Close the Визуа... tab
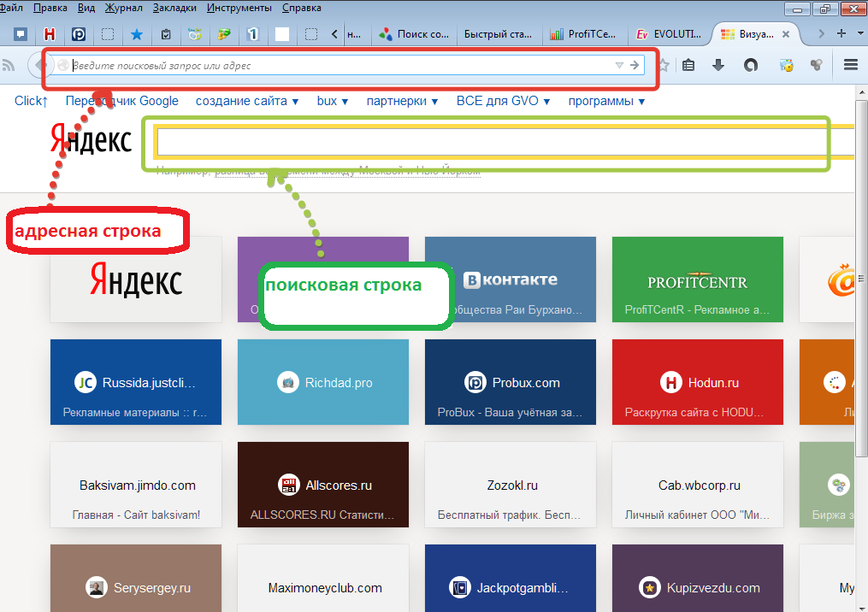868x612 pixels. (786, 33)
